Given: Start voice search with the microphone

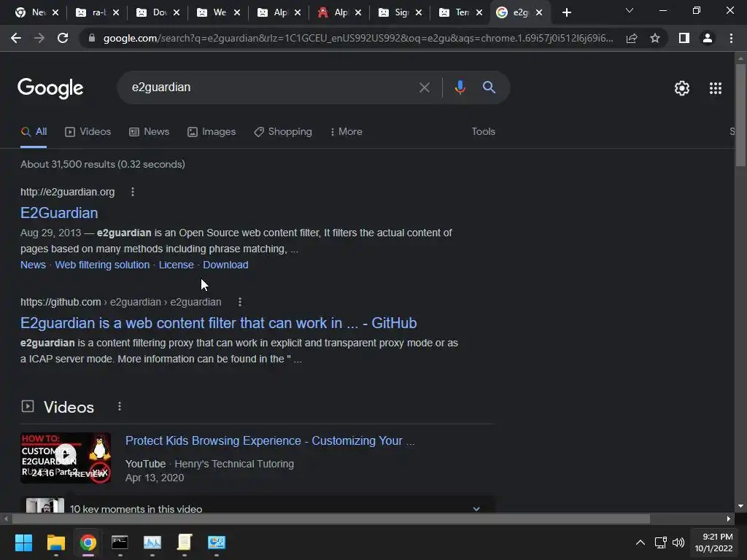Looking at the screenshot, I should tap(460, 87).
